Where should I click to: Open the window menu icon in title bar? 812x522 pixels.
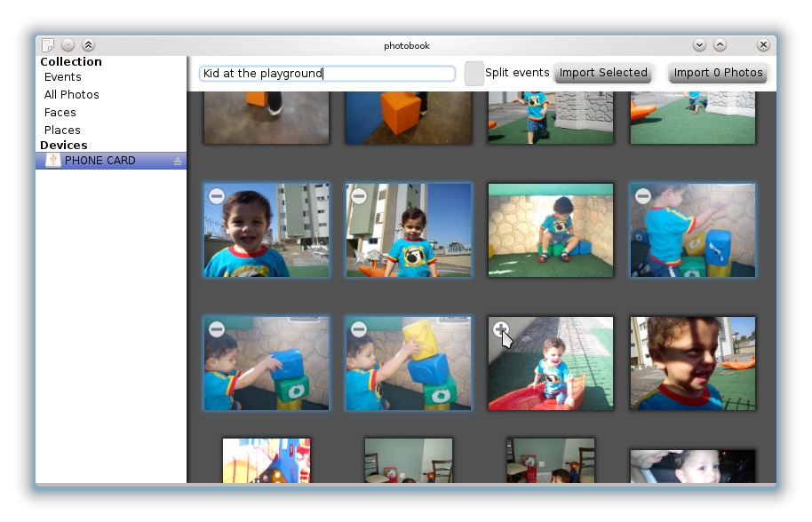tap(48, 45)
